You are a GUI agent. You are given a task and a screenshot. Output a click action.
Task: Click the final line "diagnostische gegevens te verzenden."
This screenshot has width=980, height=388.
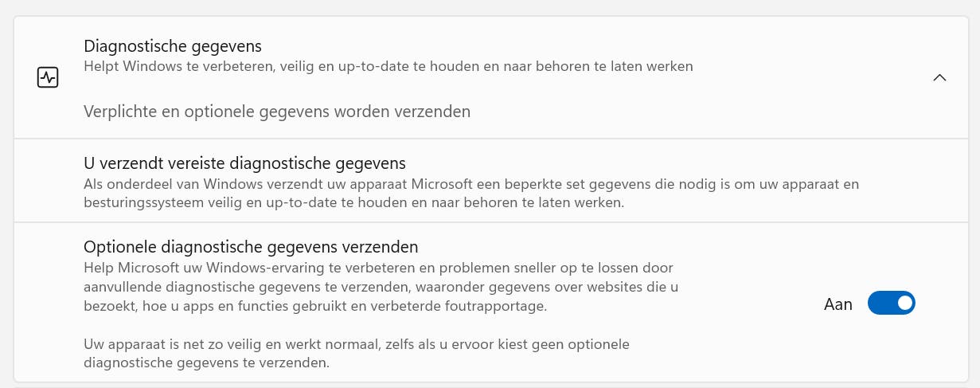click(x=206, y=363)
